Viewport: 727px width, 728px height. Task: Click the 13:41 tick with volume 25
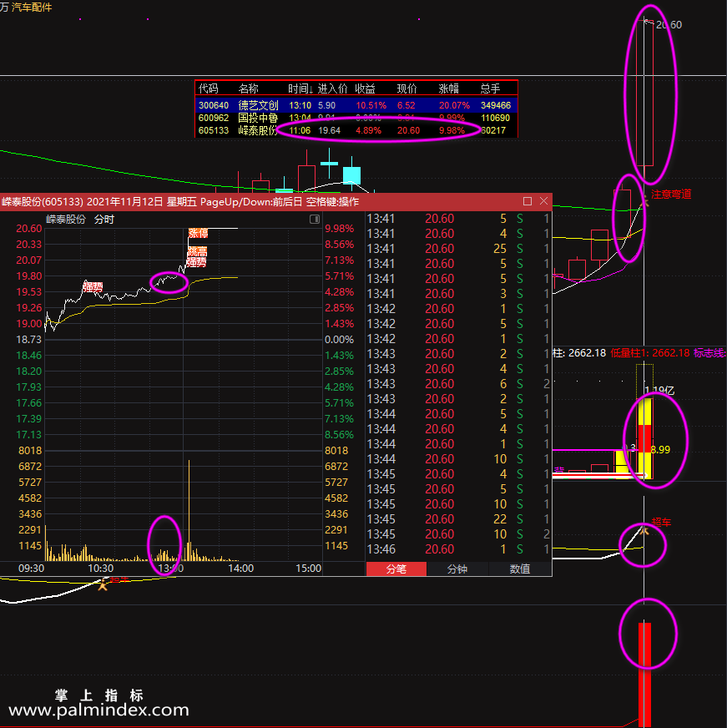[458, 249]
